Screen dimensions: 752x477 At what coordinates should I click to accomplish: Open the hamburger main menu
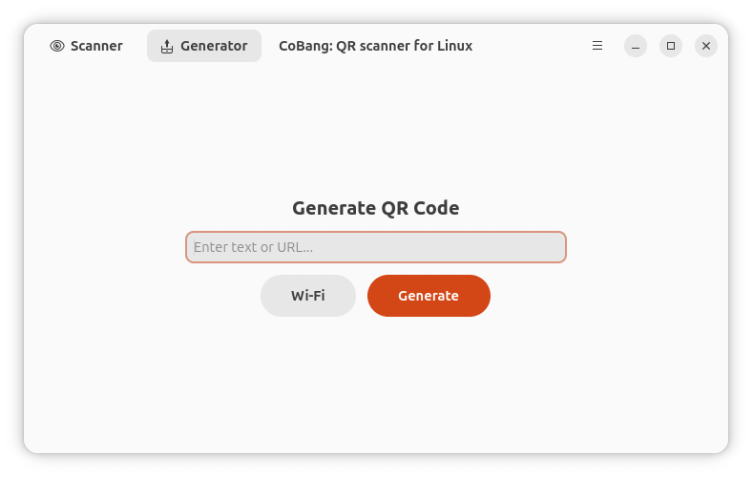point(597,46)
